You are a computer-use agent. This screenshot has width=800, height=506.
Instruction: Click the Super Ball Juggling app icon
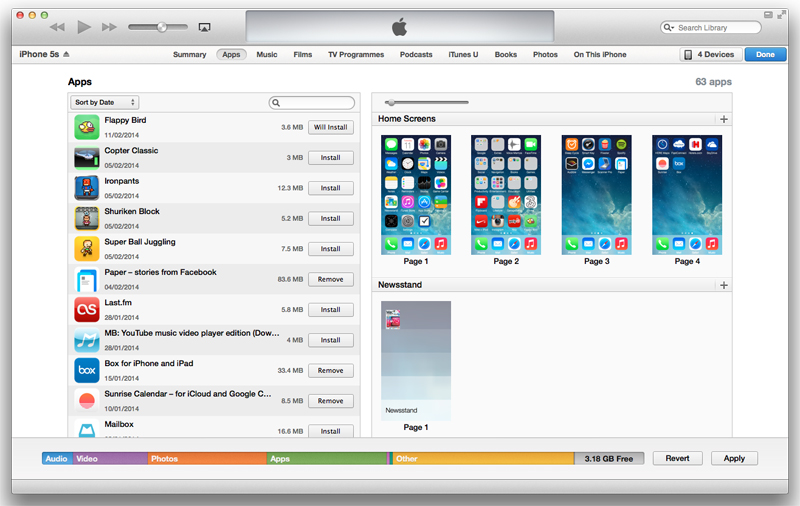(87, 249)
